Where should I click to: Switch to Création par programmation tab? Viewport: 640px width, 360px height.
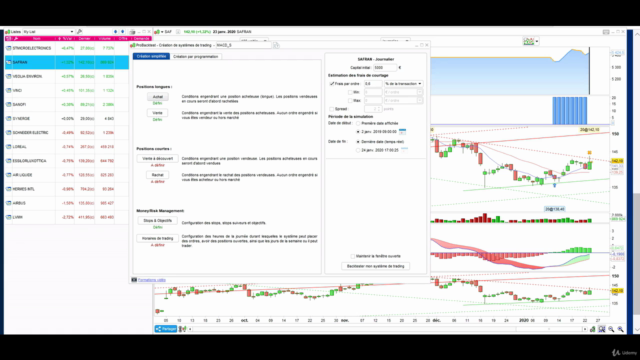(x=196, y=56)
